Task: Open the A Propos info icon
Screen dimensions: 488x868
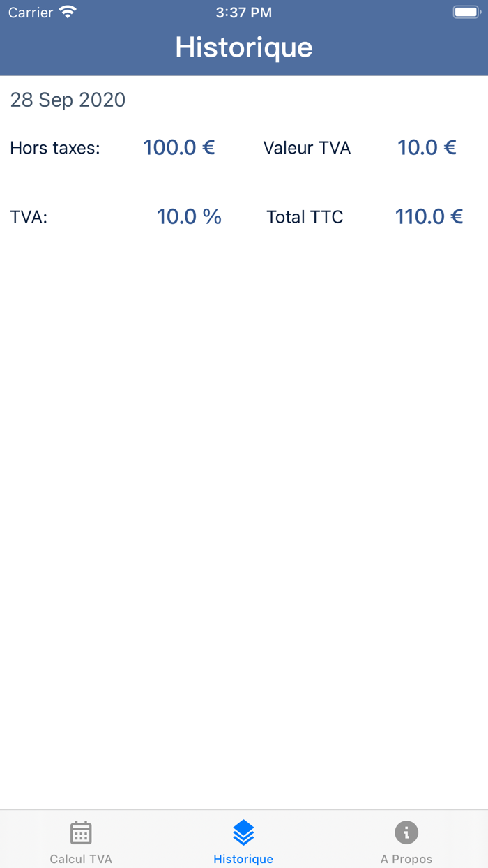Action: 406,832
